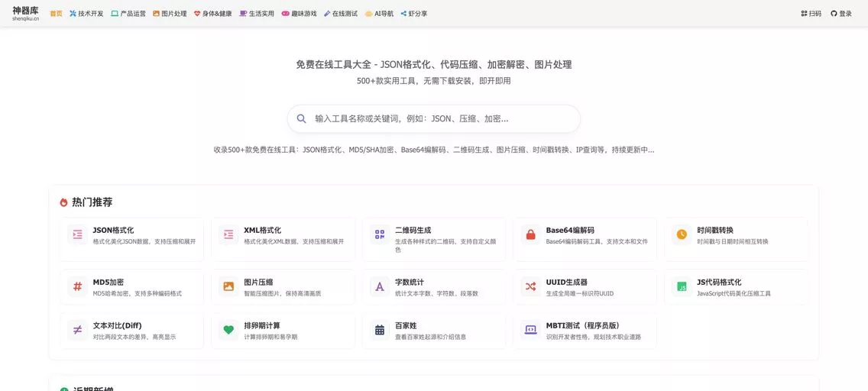Click the 神器库 site logo
The height and width of the screenshot is (391, 868).
tap(25, 14)
